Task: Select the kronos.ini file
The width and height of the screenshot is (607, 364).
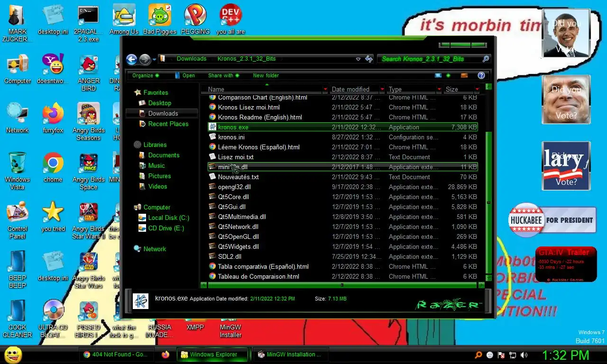Action: coord(342,137)
